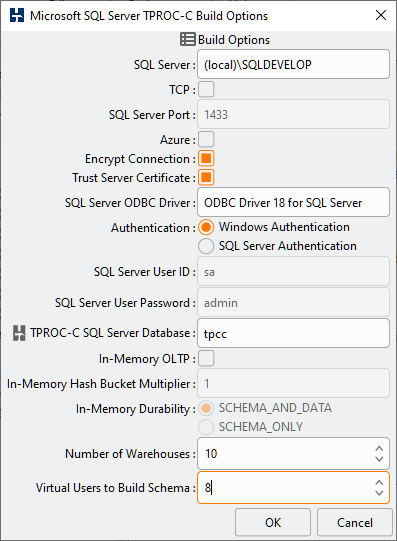The height and width of the screenshot is (541, 397).
Task: Click In-Memory Hash Bucket Multiplier field
Action: (293, 383)
